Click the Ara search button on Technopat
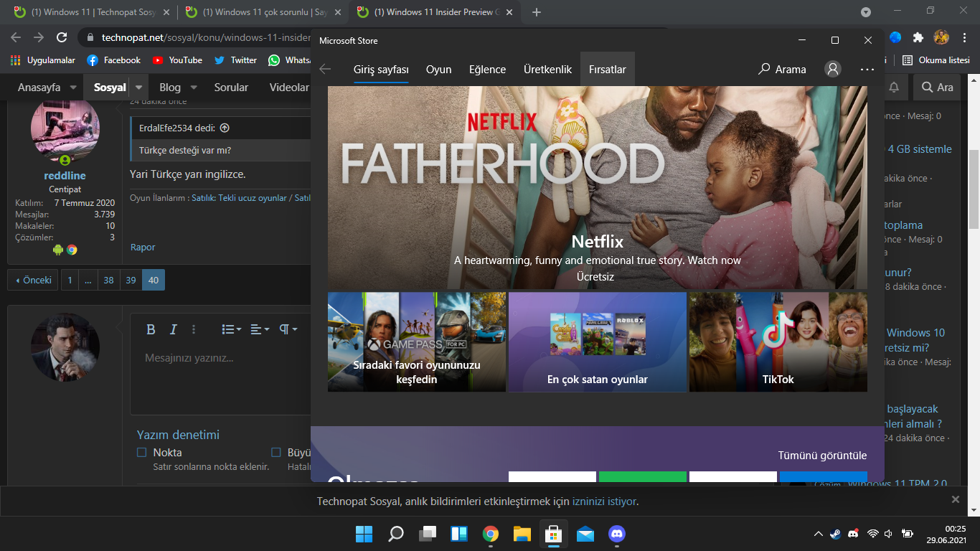This screenshot has width=980, height=551. pos(937,88)
